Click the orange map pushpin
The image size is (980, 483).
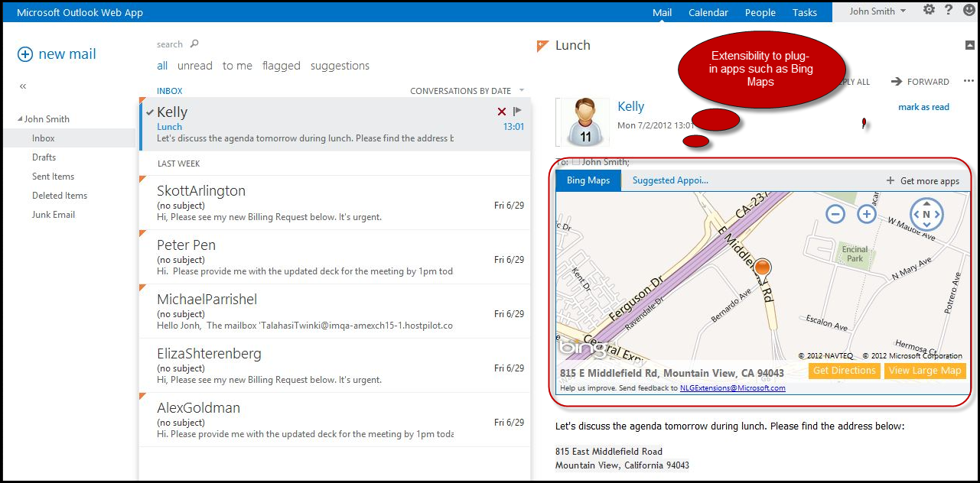tap(763, 269)
